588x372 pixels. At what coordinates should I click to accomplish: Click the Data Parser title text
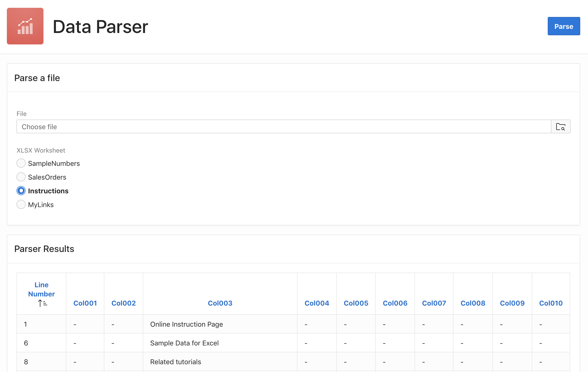[100, 27]
